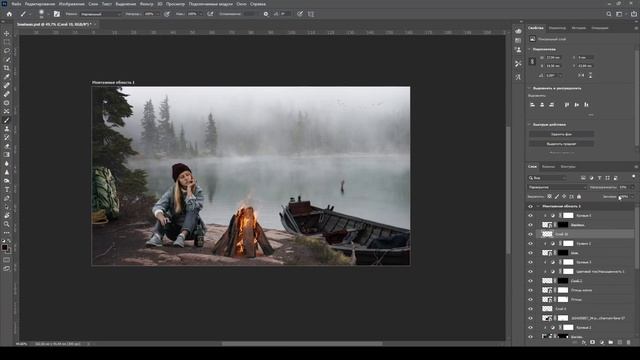The width and height of the screenshot is (640, 360).
Task: Open the Окно menu
Action: pos(241,4)
